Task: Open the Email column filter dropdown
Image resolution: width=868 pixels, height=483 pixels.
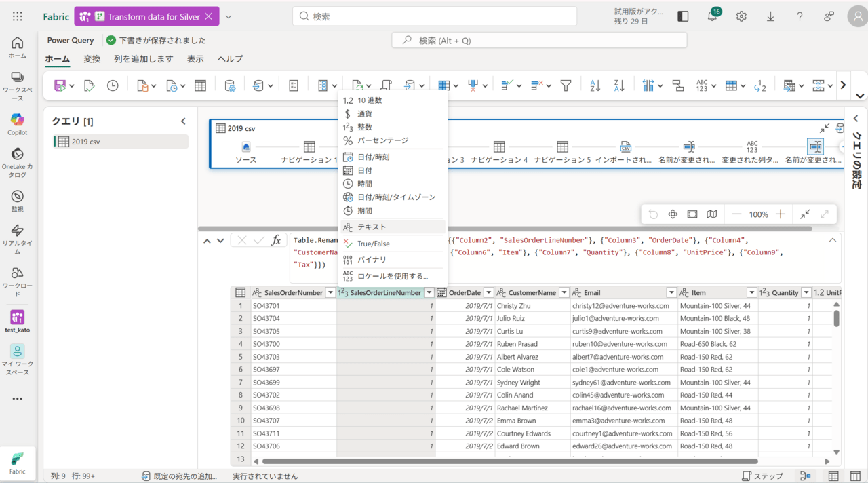Action: pyautogui.click(x=671, y=293)
